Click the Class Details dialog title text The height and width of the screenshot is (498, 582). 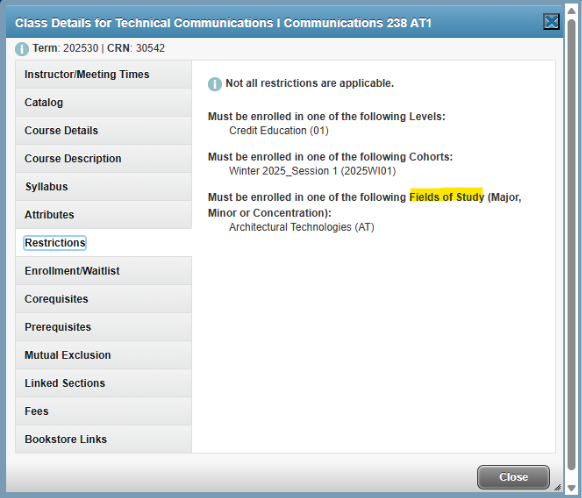click(223, 23)
